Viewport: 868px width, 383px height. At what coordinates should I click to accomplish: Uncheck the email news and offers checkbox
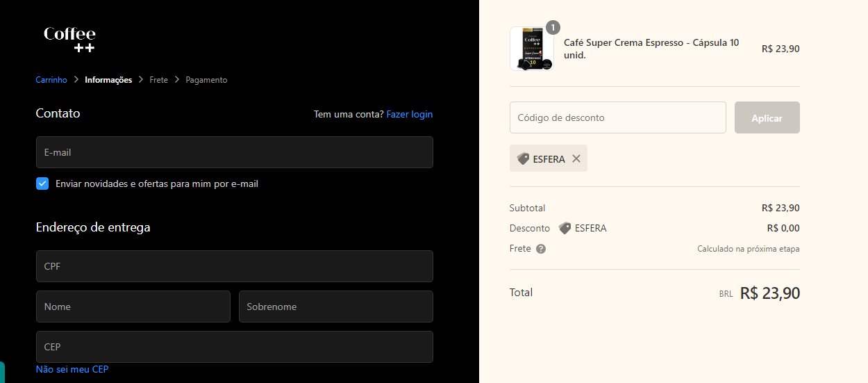point(42,184)
